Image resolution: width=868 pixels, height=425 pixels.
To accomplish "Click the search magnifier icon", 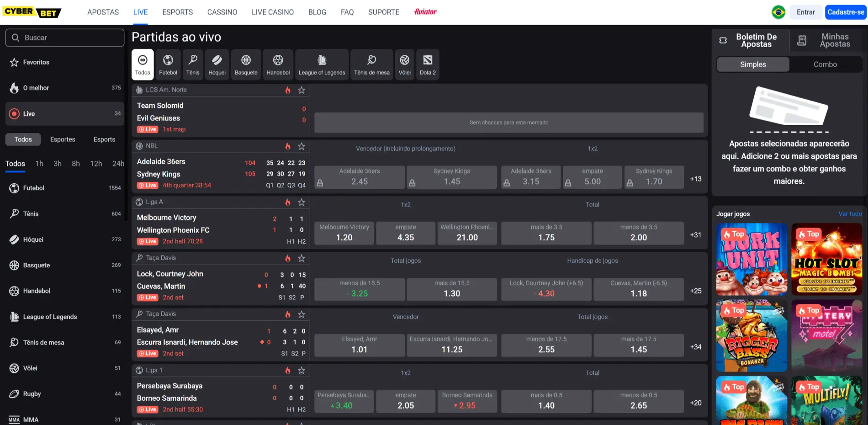I will pos(16,37).
